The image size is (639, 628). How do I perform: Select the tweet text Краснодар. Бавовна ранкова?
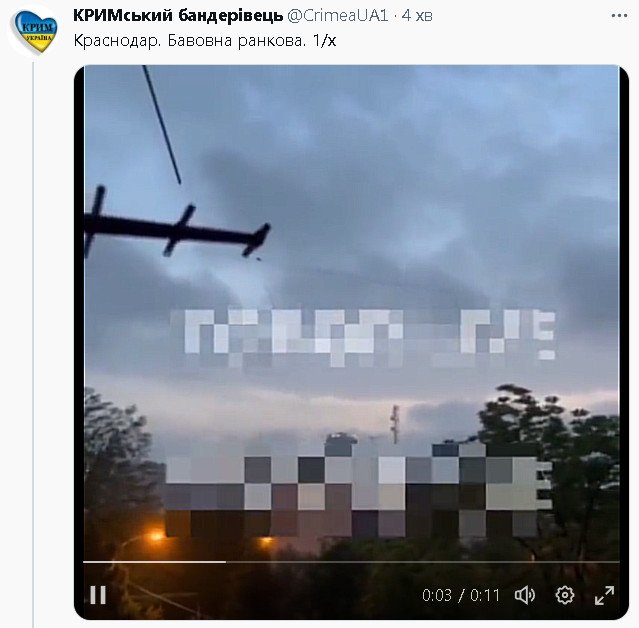coord(189,41)
